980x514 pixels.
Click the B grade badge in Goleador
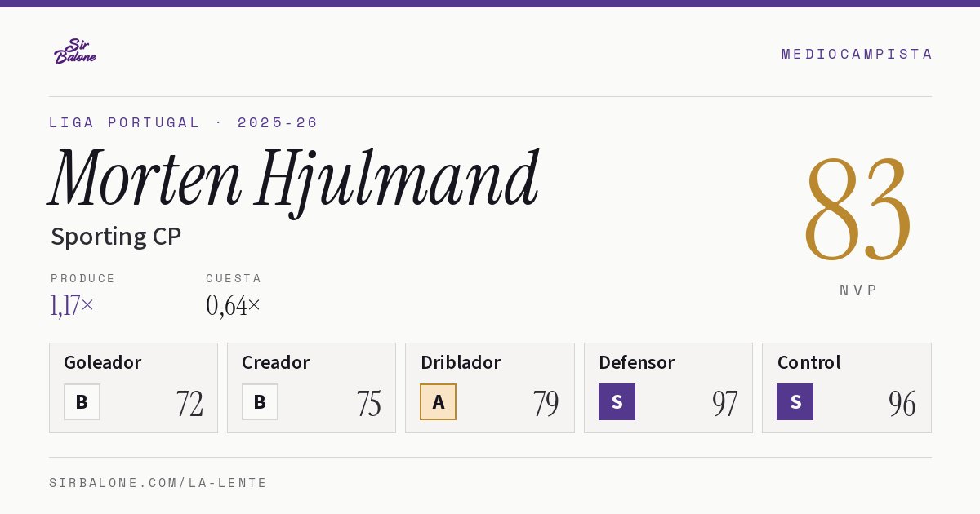click(82, 401)
